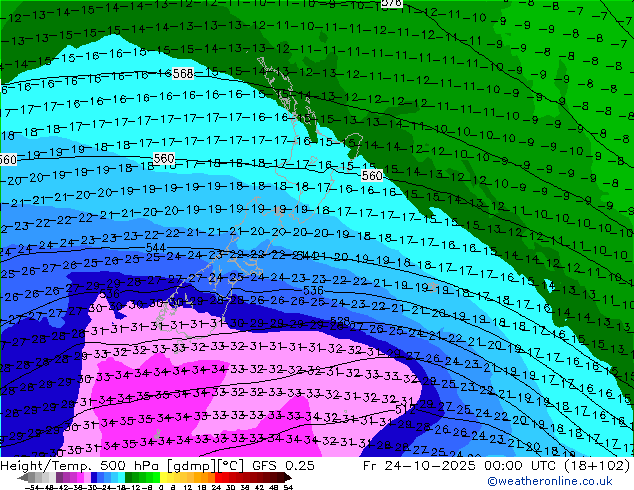Select the 512 height contour label

click(x=405, y=409)
